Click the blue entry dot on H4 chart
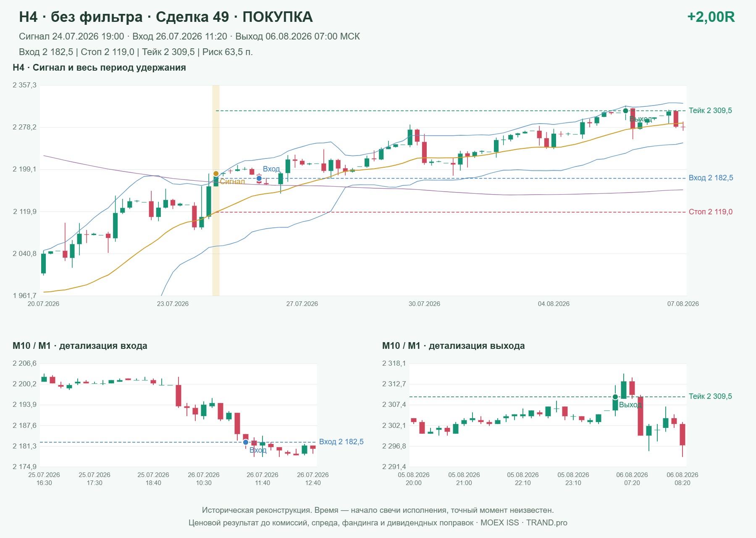Image resolution: width=756 pixels, height=538 pixels. (x=259, y=179)
